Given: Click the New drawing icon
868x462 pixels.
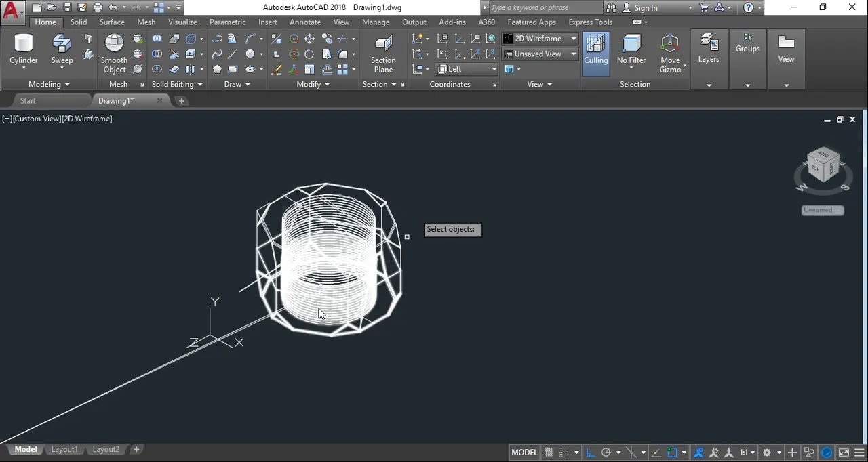Looking at the screenshot, I should click(37, 7).
